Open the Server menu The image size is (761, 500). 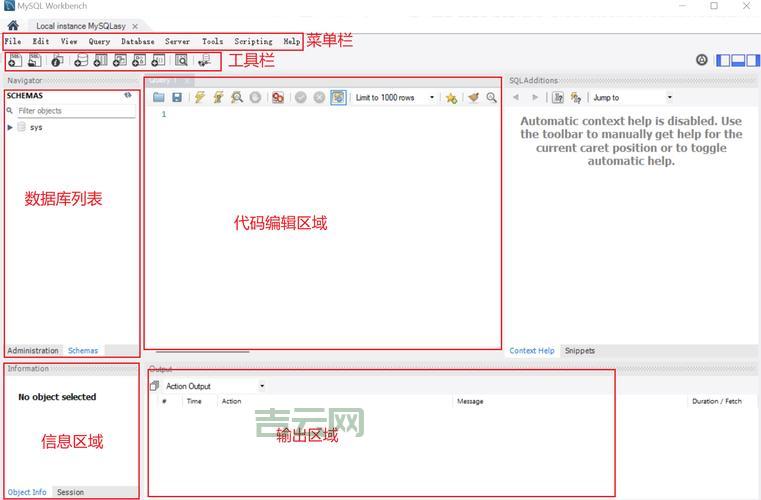[x=177, y=41]
